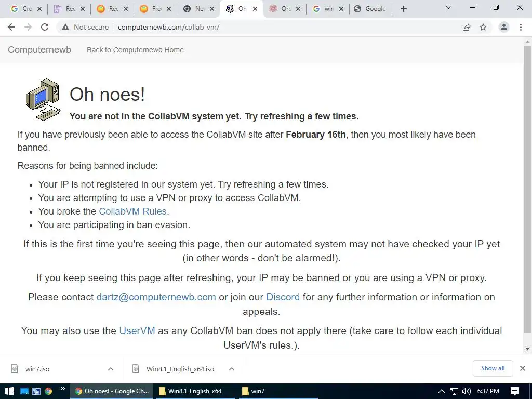This screenshot has height=399, width=532.
Task: Close the 'Orc' tab
Action: tap(298, 9)
